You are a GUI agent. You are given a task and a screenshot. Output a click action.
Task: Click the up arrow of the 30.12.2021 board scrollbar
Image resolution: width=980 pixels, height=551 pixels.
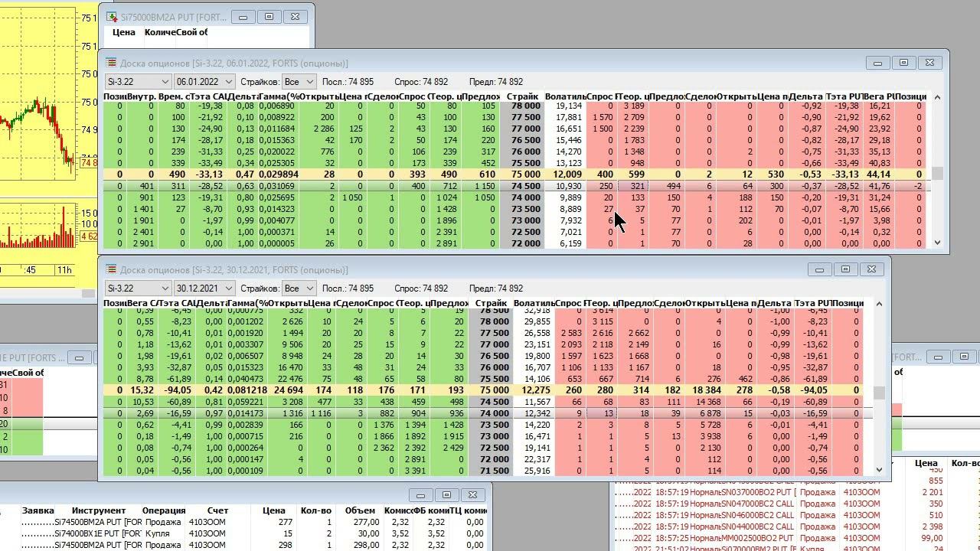879,304
